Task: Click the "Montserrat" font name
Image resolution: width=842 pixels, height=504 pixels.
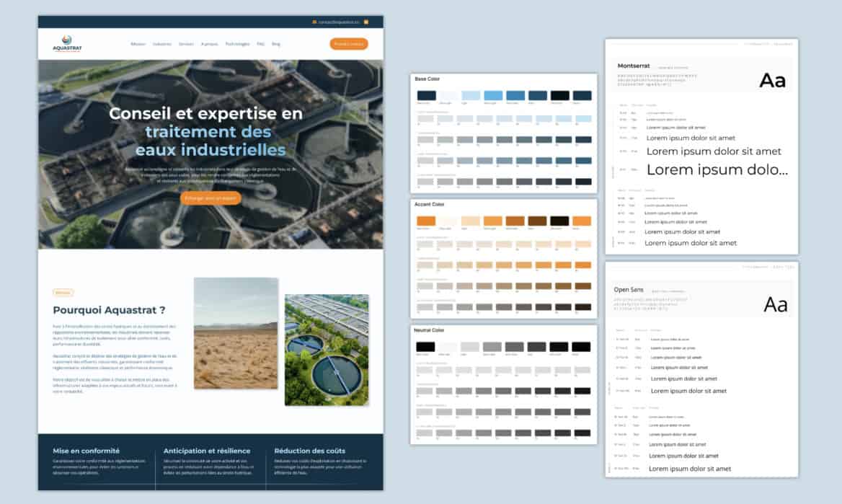Action: click(x=634, y=66)
